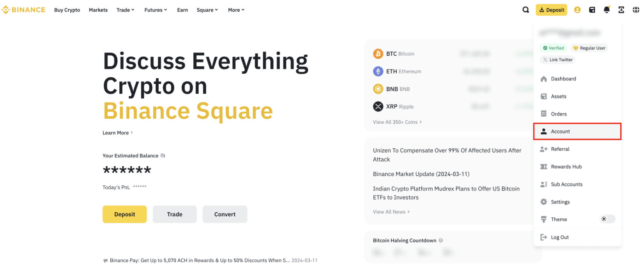Toggle estimated balance visibility eye icon
Image resolution: width=644 pixels, height=274 pixels.
(x=163, y=156)
